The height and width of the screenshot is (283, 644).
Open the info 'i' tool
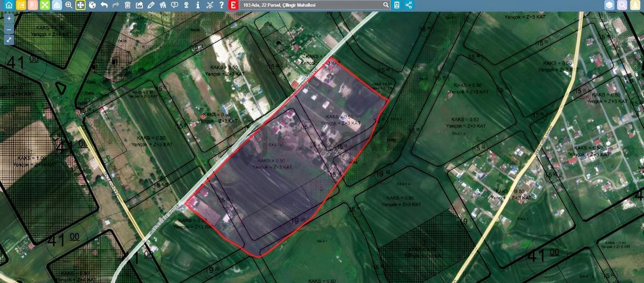click(197, 5)
